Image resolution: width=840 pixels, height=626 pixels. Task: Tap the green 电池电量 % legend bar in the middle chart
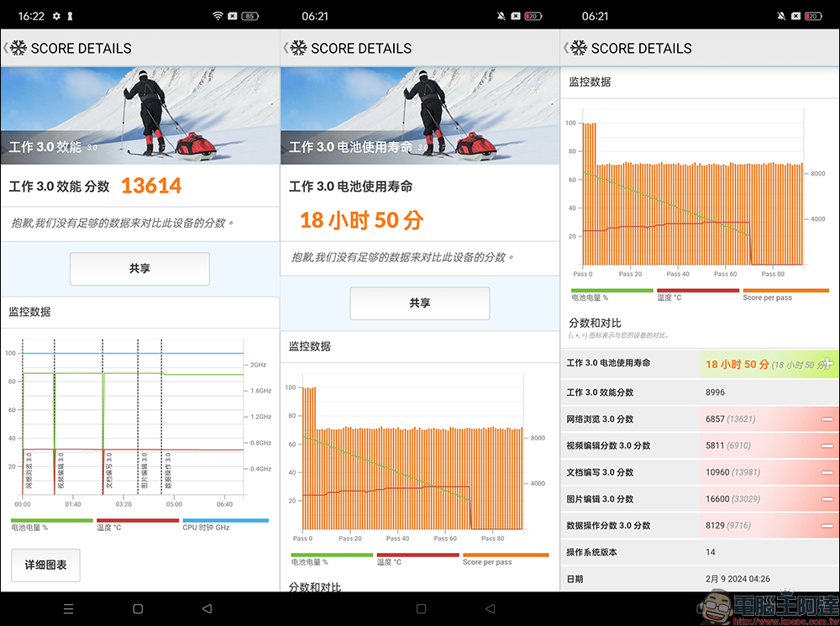tap(332, 555)
